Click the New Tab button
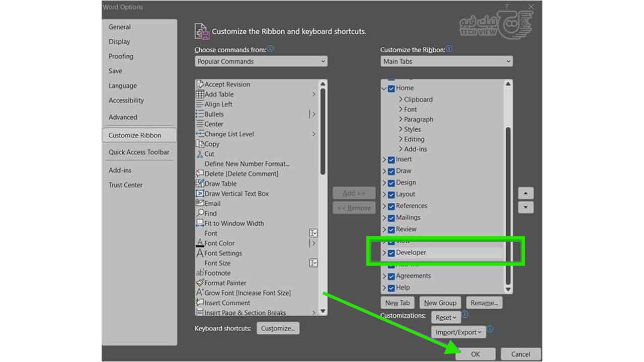The height and width of the screenshot is (362, 644). pos(397,303)
